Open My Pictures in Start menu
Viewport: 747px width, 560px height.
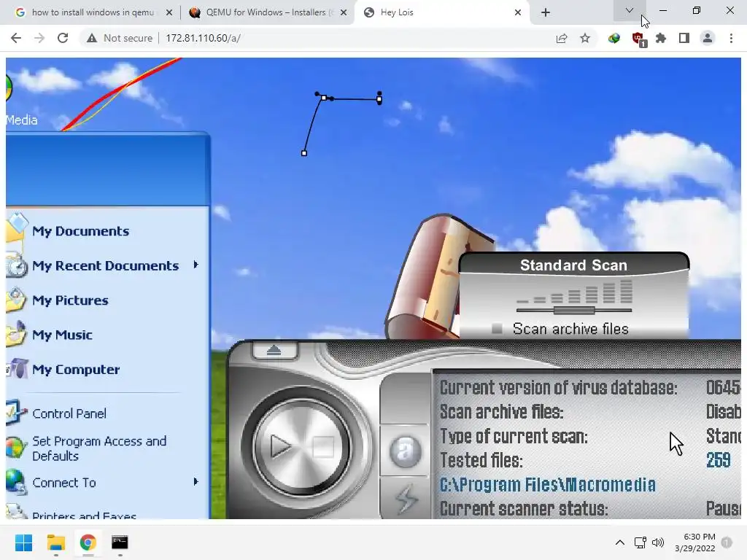[x=70, y=300]
